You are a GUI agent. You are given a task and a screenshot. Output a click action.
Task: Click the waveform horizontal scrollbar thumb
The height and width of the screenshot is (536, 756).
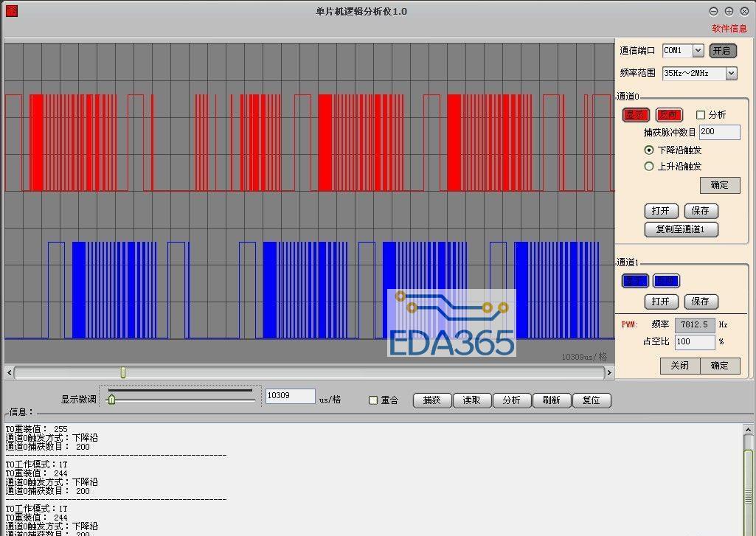(123, 372)
